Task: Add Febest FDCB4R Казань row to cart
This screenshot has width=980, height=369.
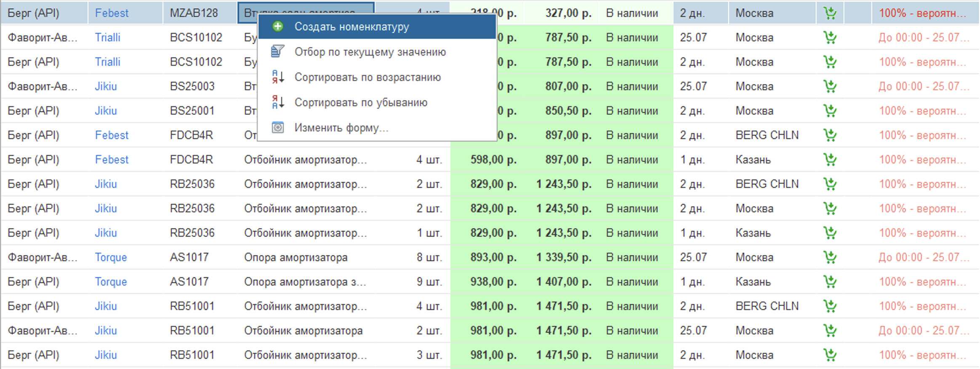Action: (830, 160)
